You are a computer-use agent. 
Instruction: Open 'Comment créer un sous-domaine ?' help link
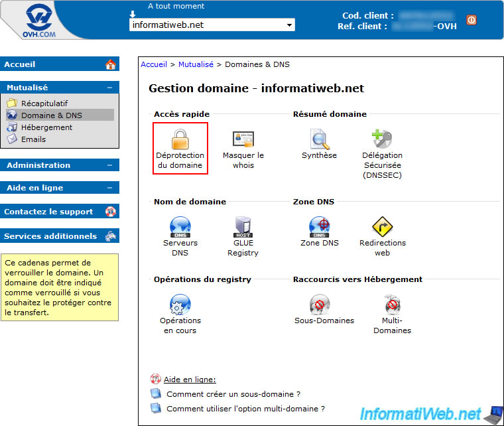(233, 394)
